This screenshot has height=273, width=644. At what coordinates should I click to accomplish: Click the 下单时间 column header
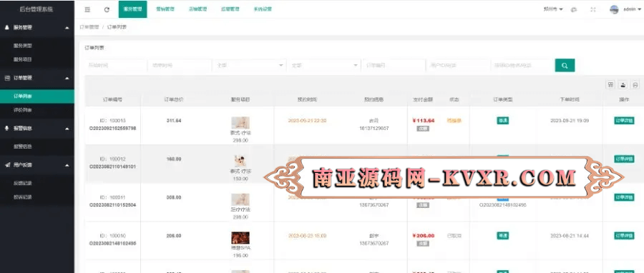click(570, 99)
